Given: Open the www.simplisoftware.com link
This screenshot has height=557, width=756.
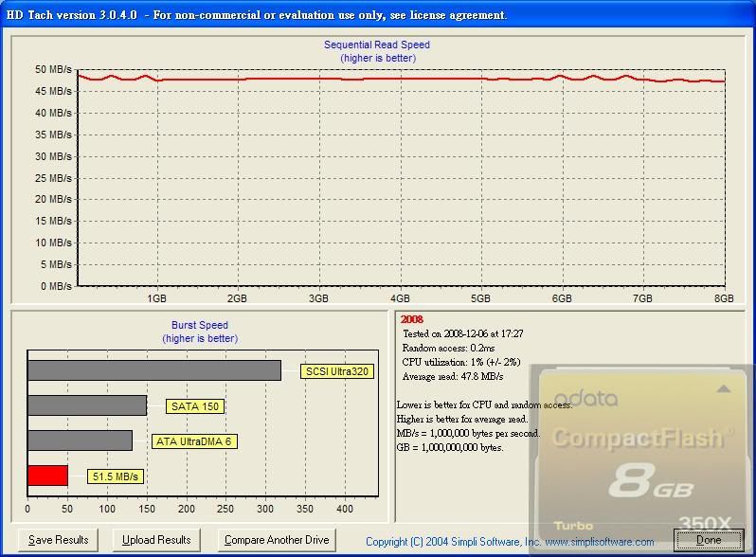Looking at the screenshot, I should (600, 542).
